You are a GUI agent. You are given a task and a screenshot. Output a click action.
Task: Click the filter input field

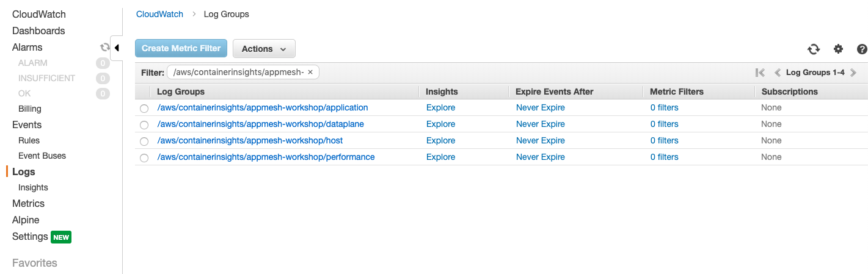point(243,72)
